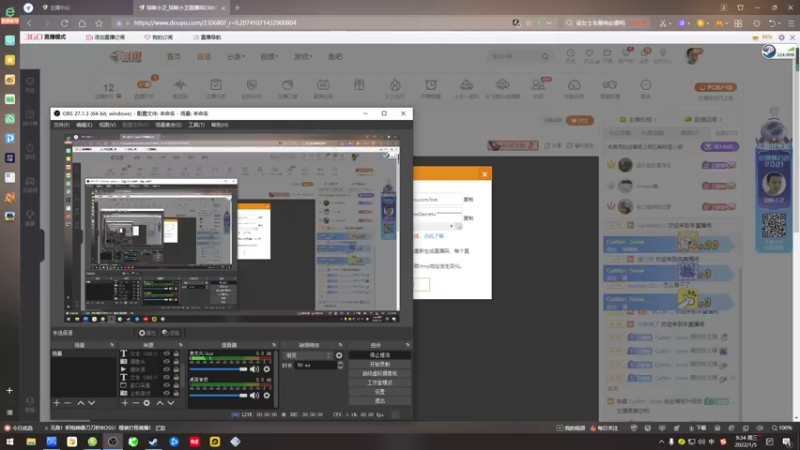Viewport: 800px width, 450px height.
Task: Toggle lock on first text source
Action: coord(176,353)
